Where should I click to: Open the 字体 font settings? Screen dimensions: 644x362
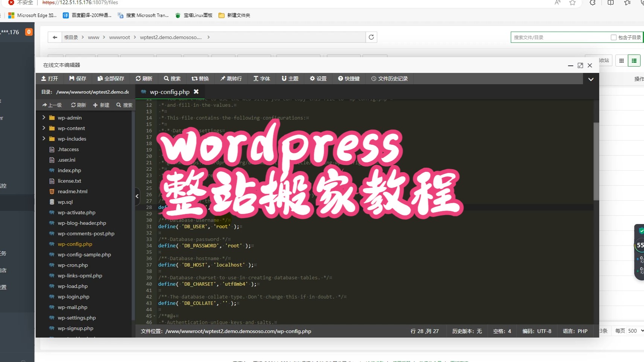(262, 79)
